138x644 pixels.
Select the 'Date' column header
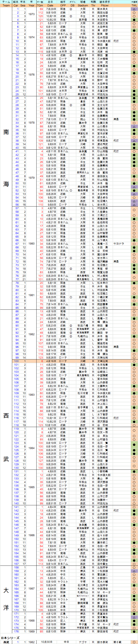[x=50, y=6]
